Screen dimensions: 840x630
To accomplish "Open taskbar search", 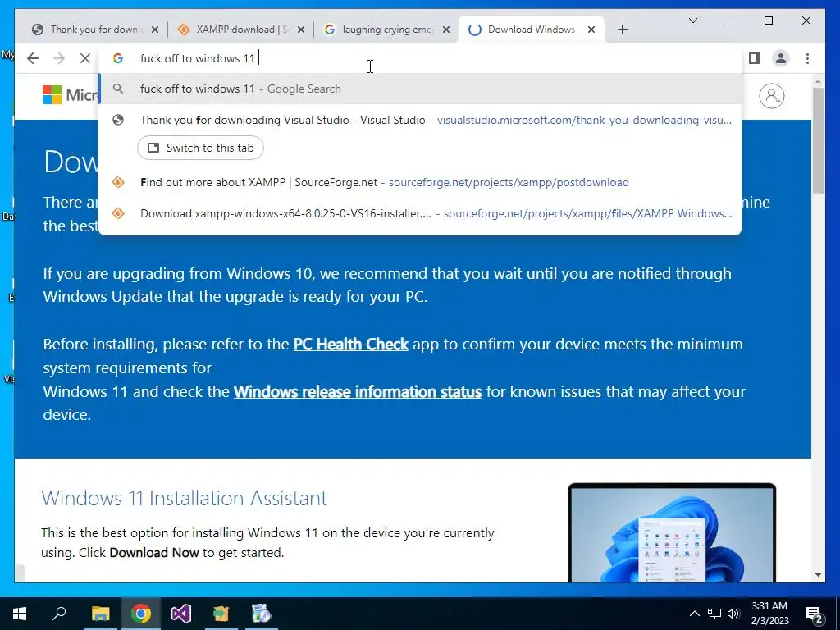I will tap(59, 614).
